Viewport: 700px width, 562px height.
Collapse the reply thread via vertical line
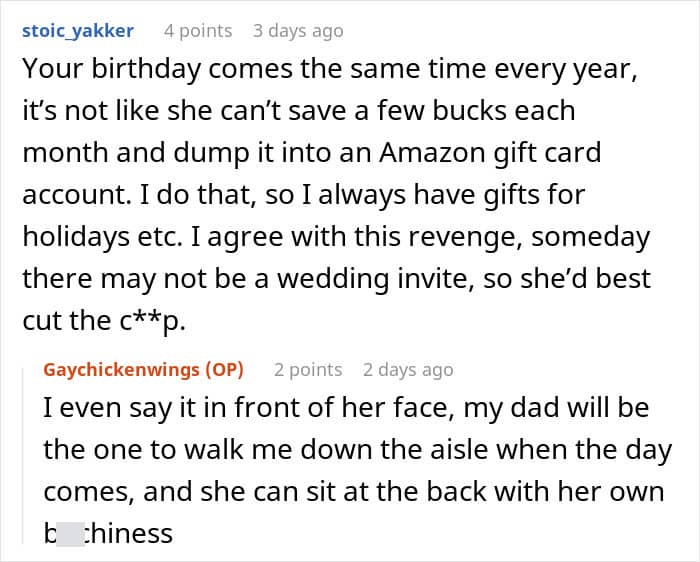click(x=23, y=455)
